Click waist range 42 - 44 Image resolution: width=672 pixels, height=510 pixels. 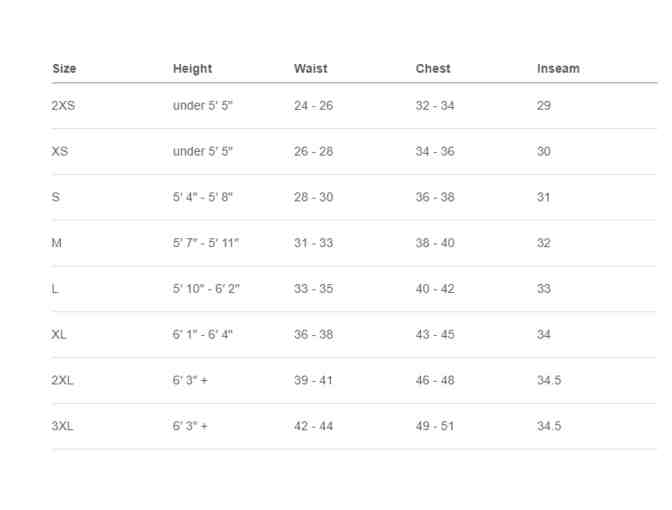pos(313,426)
